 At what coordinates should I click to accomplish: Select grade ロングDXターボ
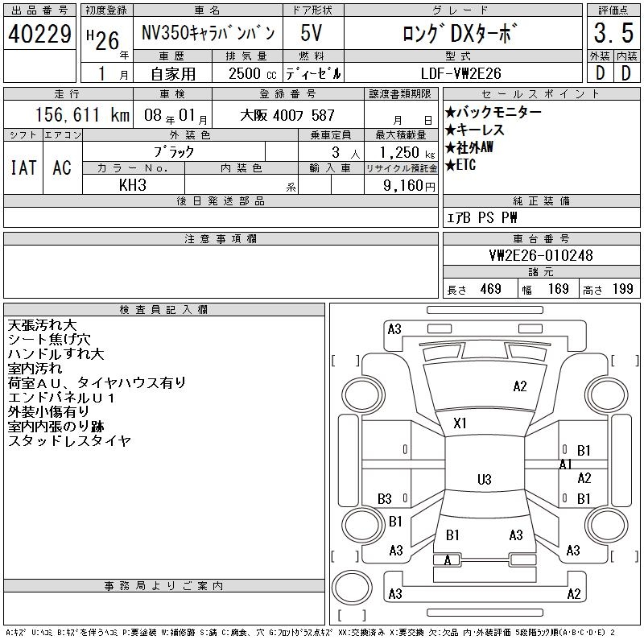click(x=459, y=33)
